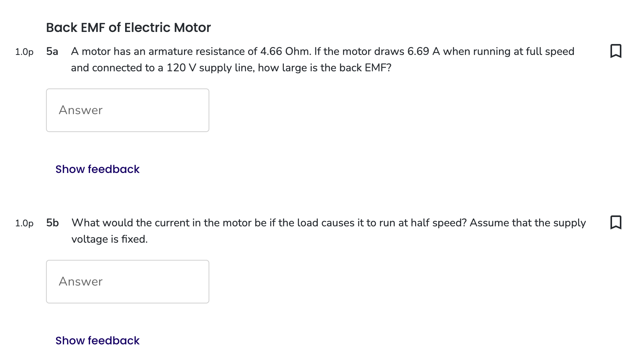Open feedback under the first answer box

97,169
